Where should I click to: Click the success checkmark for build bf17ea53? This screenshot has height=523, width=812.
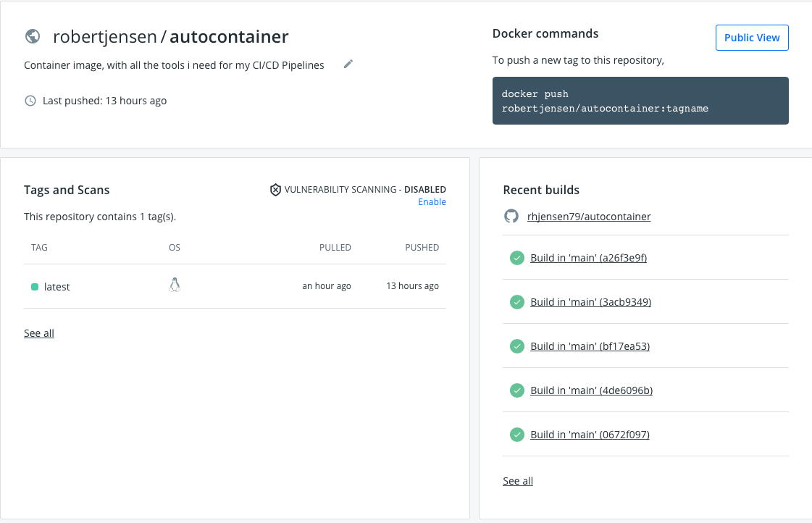click(516, 346)
